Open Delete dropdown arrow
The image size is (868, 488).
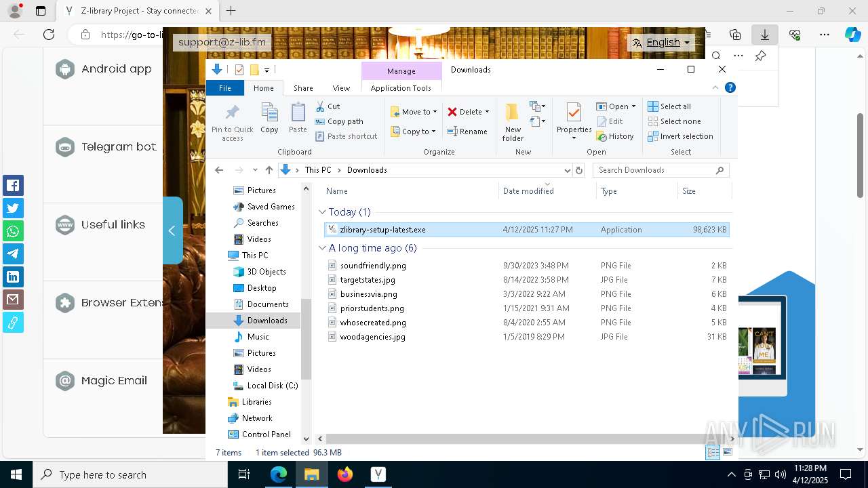487,112
